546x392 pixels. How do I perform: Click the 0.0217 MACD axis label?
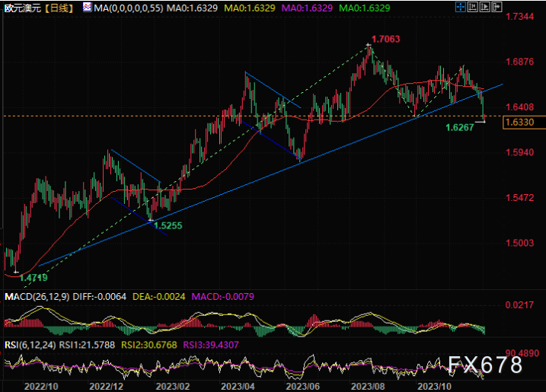pos(519,305)
